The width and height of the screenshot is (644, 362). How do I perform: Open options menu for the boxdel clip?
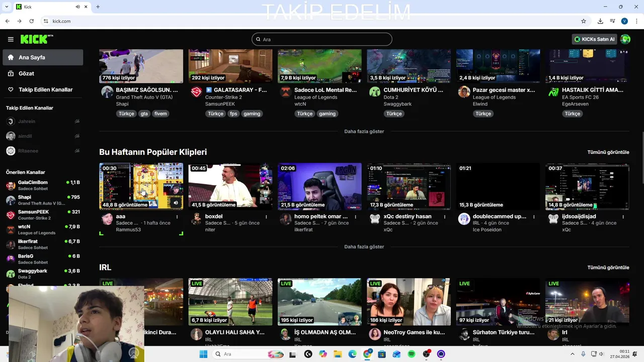click(266, 217)
